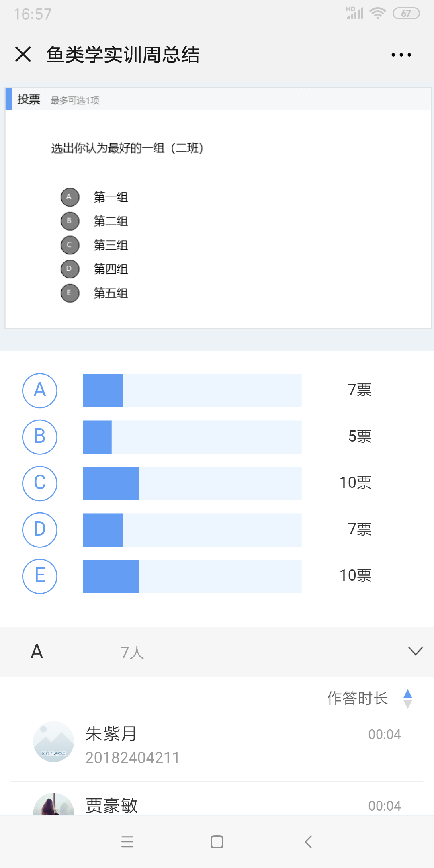Tap the circled B result icon
The height and width of the screenshot is (868, 434).
tap(40, 437)
